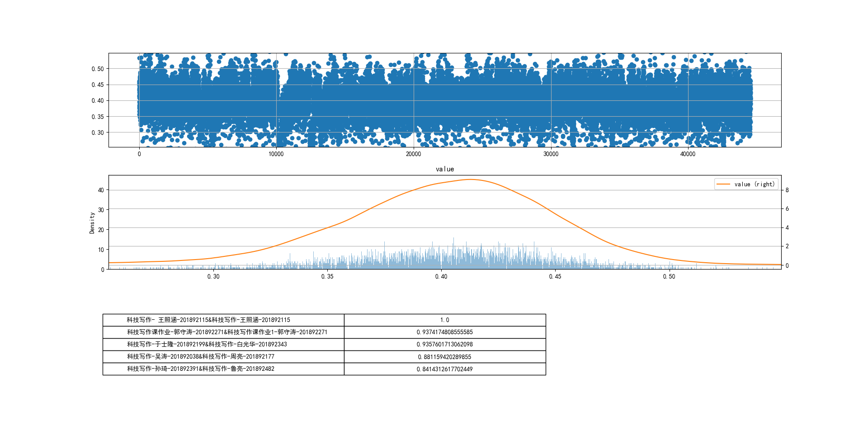Click the Density y-axis label
Viewport: 868px width, 440px height.
92,222
